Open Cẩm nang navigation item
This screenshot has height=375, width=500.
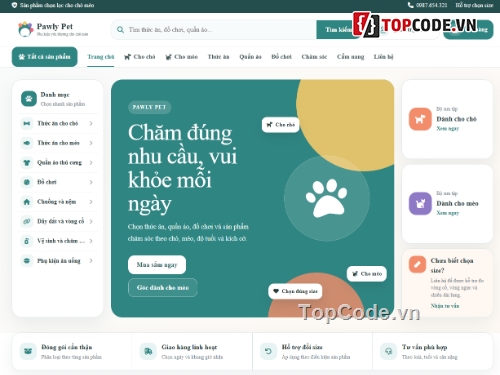[350, 57]
